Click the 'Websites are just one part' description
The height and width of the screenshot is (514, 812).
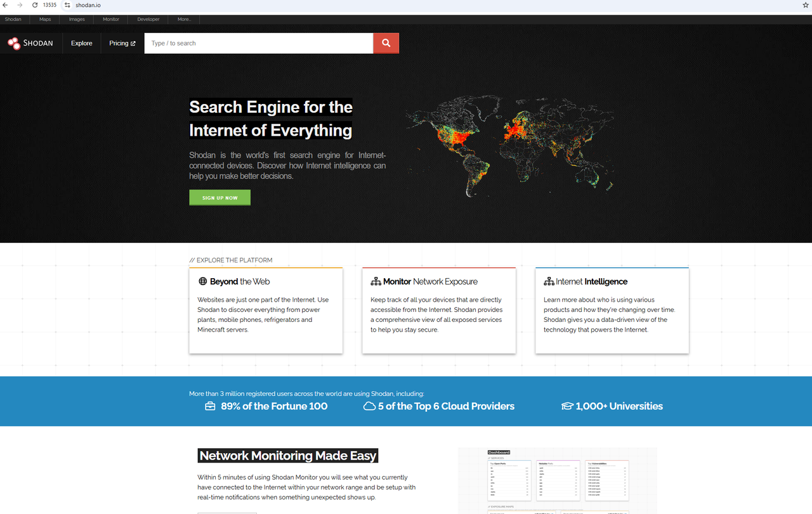263,314
